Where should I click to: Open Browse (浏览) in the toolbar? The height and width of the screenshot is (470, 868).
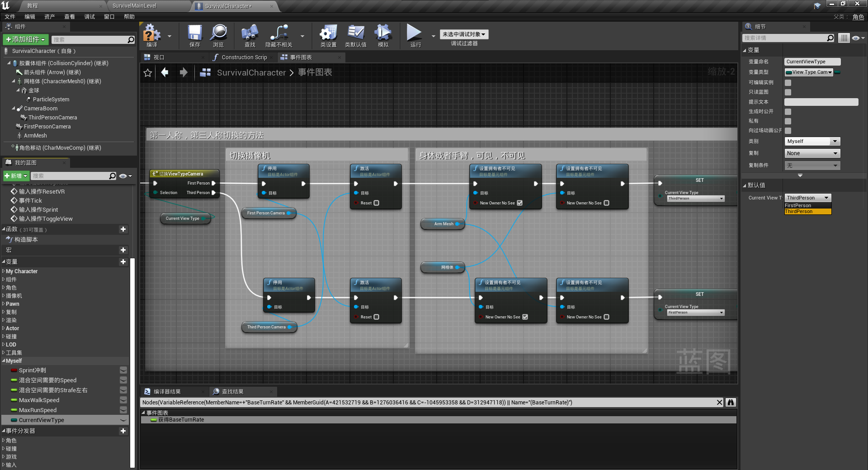tap(219, 35)
